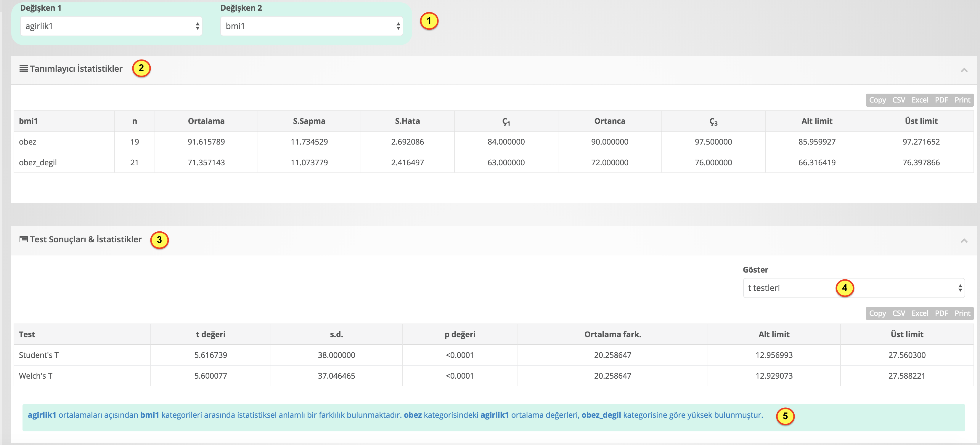Sort by the bmi1 column header
The width and height of the screenshot is (980, 445).
(64, 121)
